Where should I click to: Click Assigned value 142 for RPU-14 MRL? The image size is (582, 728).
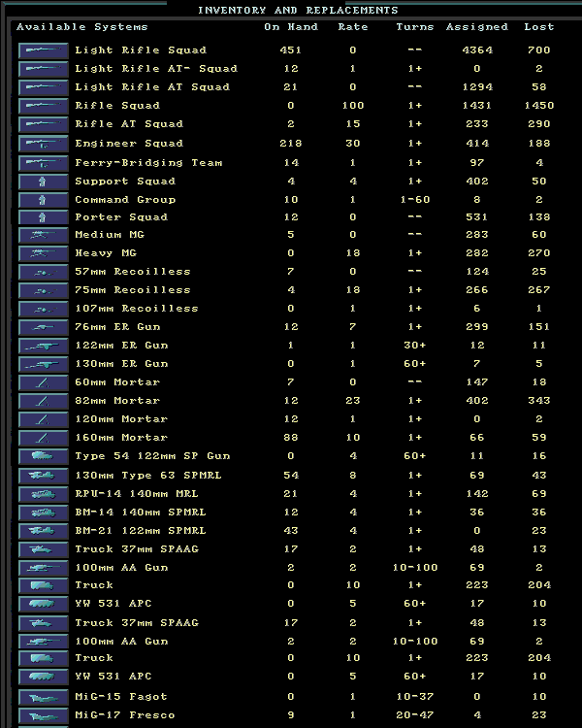477,493
